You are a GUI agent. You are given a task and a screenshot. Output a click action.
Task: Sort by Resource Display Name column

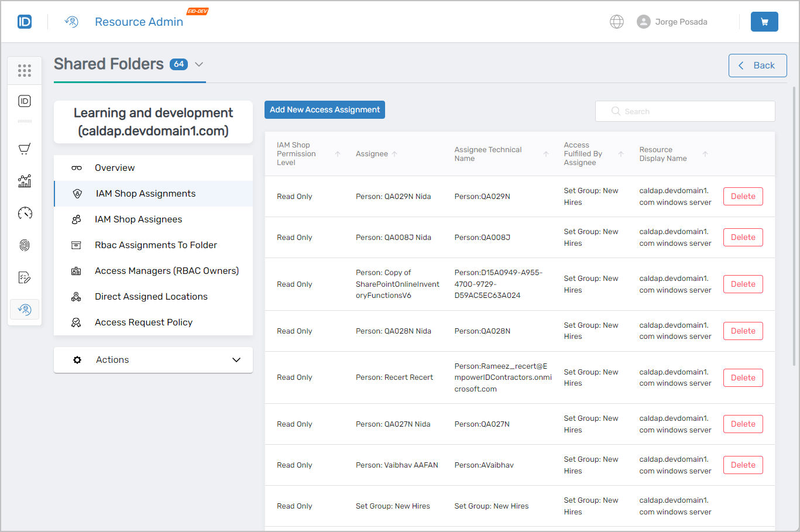pos(705,154)
